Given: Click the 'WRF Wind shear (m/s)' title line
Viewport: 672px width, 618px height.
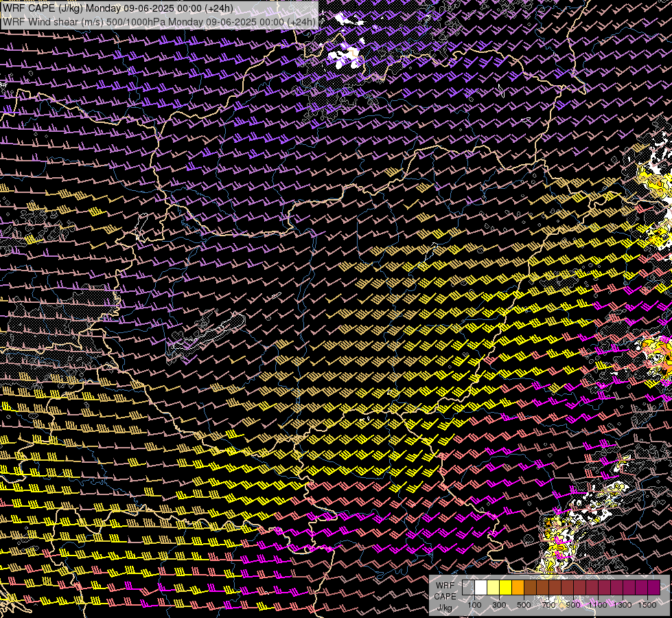Looking at the screenshot, I should point(159,22).
